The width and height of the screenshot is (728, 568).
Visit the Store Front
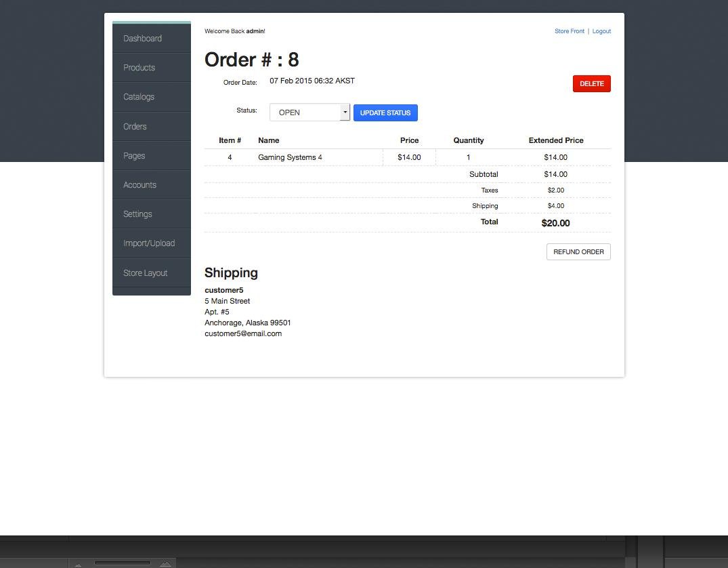click(x=569, y=31)
